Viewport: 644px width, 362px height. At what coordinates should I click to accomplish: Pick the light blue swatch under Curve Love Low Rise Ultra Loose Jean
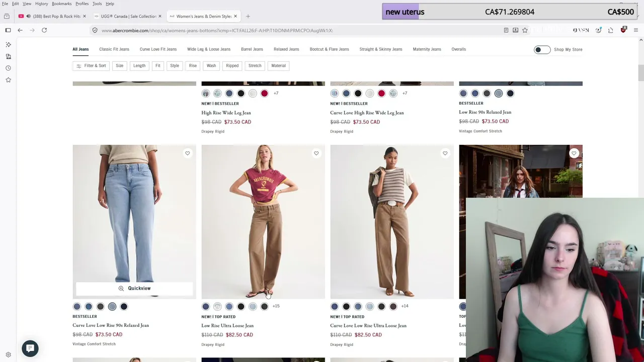pyautogui.click(x=370, y=306)
